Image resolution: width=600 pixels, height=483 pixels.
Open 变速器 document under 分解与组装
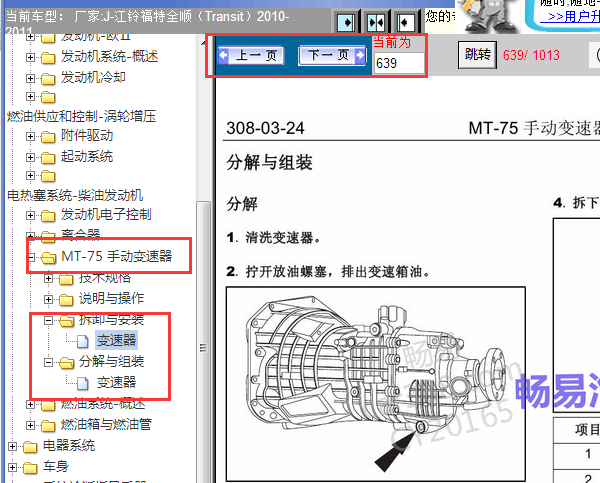pyautogui.click(x=116, y=382)
